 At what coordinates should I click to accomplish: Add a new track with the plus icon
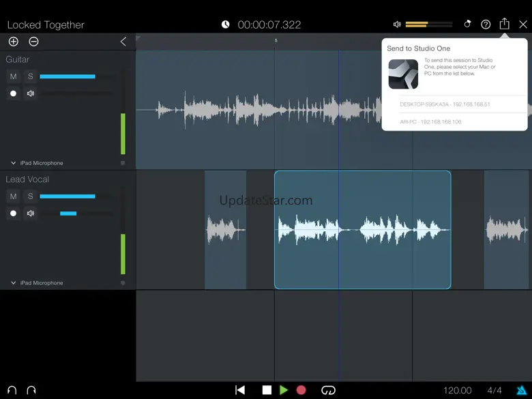(x=13, y=42)
